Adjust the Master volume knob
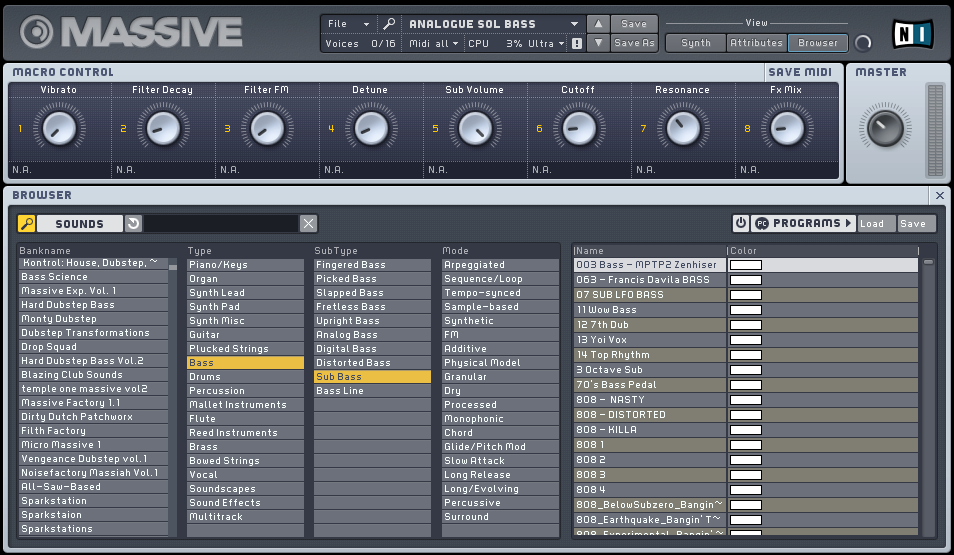The width and height of the screenshot is (954, 555). point(885,128)
